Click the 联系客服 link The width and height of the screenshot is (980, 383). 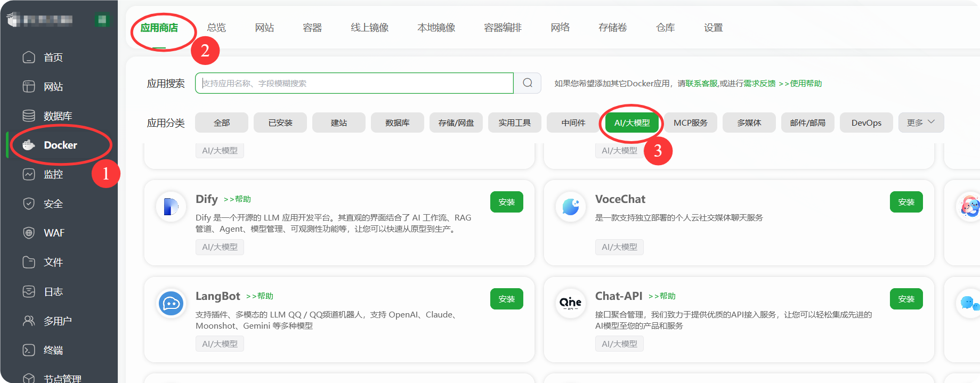tap(702, 84)
